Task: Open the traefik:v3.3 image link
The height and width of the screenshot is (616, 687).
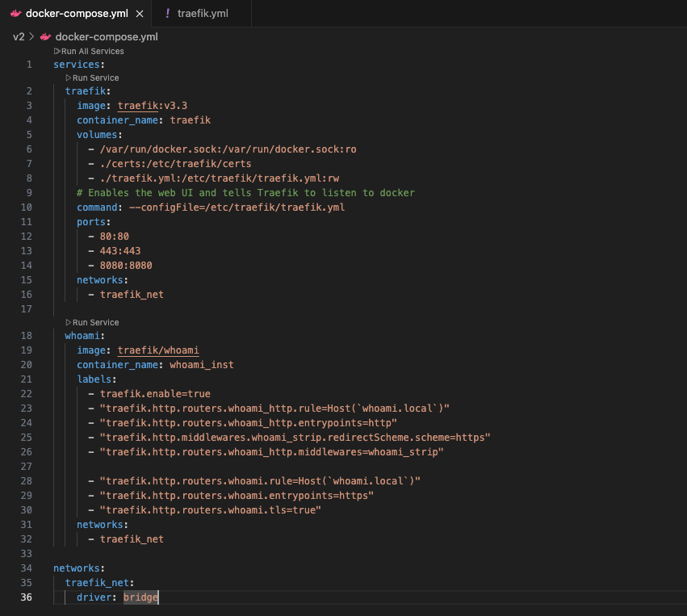Action: click(152, 106)
